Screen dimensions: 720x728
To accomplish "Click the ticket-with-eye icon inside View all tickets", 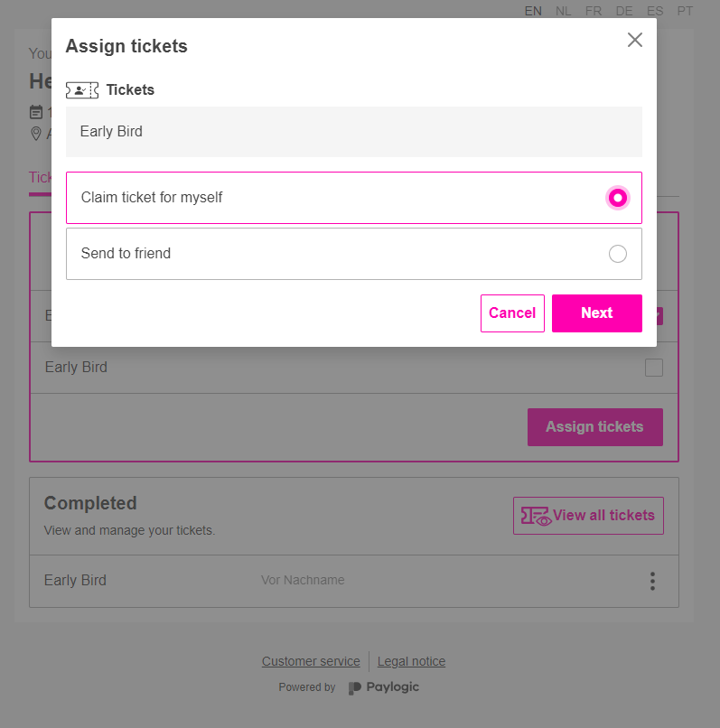I will (537, 516).
